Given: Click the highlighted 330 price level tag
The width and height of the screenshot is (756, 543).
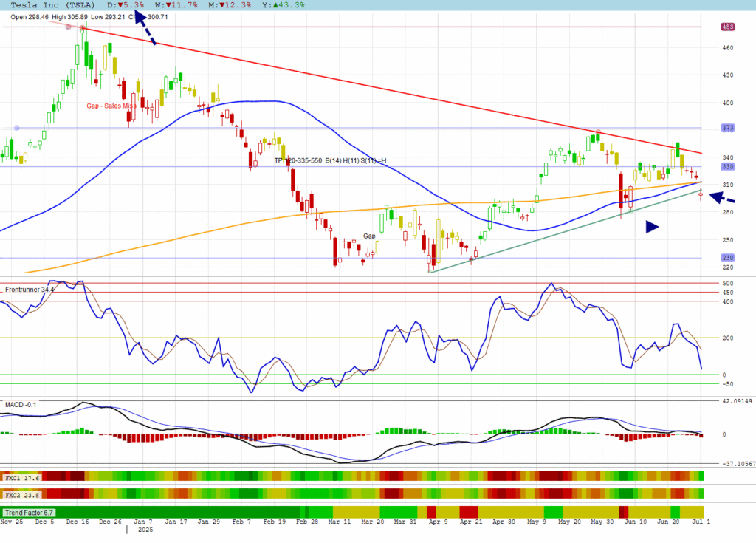Looking at the screenshot, I should click(727, 166).
